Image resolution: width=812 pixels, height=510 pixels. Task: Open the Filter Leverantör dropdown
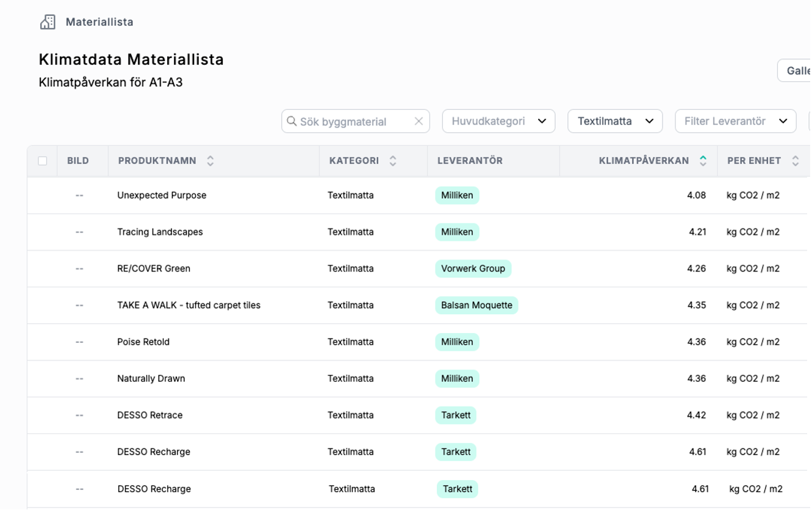click(x=735, y=121)
